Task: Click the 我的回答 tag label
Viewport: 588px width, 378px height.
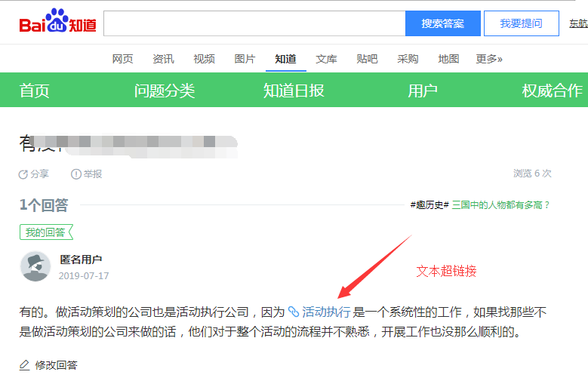Action: pyautogui.click(x=45, y=232)
